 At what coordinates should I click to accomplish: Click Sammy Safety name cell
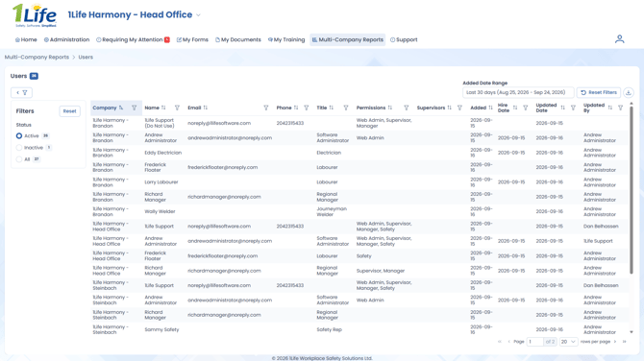[161, 330]
